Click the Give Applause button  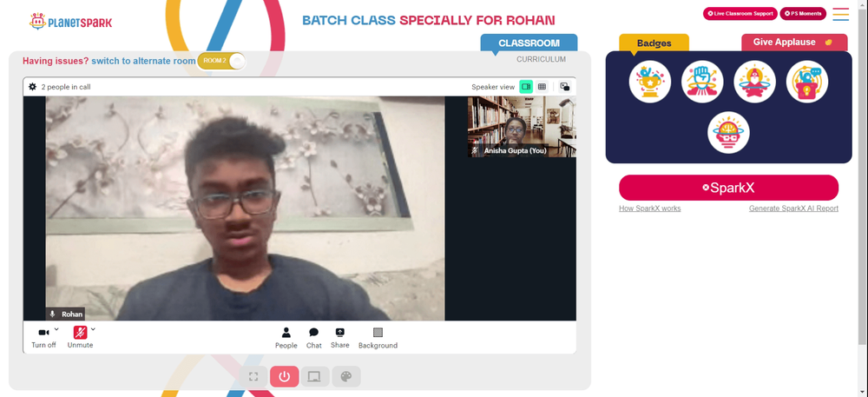pos(794,43)
